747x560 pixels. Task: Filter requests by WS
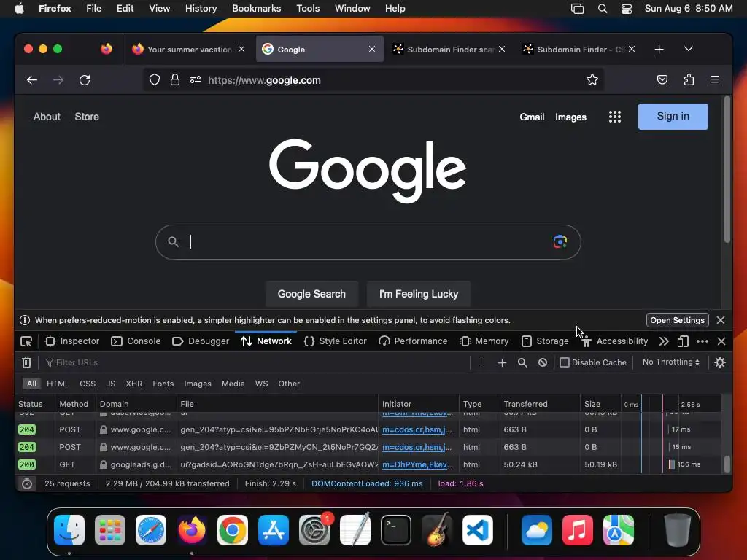[x=262, y=384]
